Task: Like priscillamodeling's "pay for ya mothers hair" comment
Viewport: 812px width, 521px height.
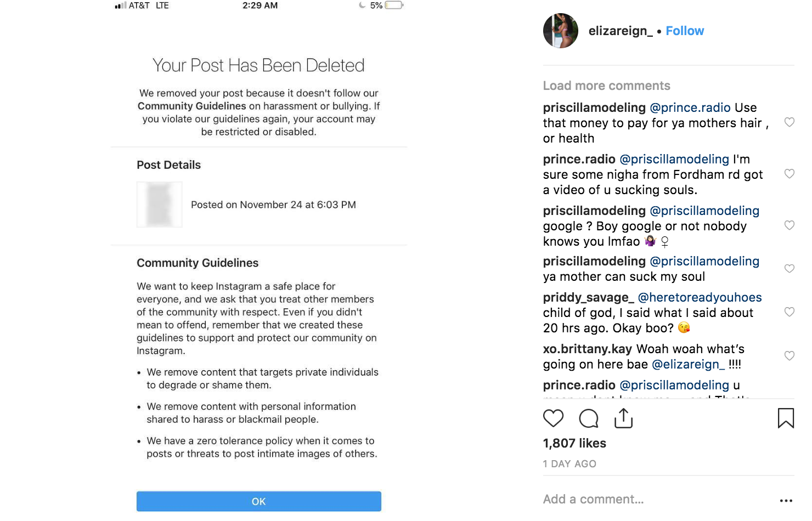Action: [x=790, y=122]
